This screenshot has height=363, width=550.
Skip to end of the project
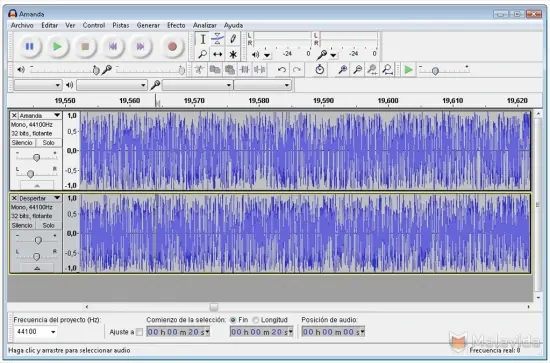140,46
